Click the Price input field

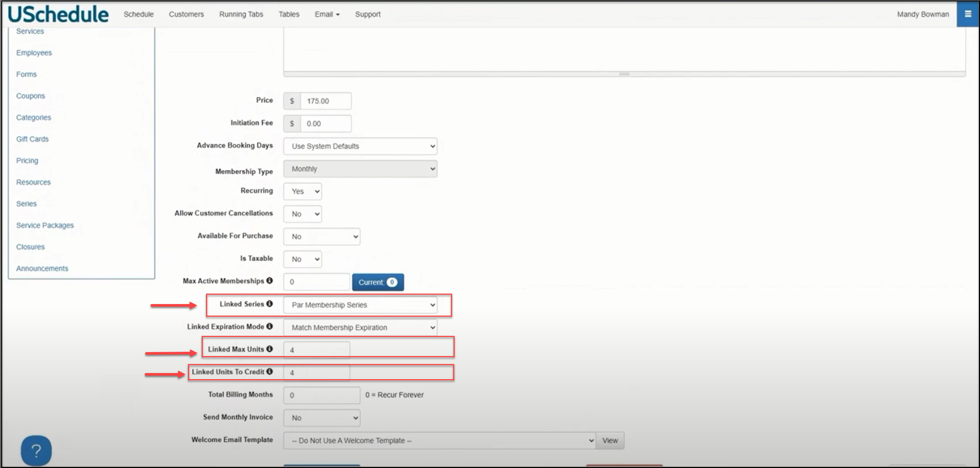point(325,101)
